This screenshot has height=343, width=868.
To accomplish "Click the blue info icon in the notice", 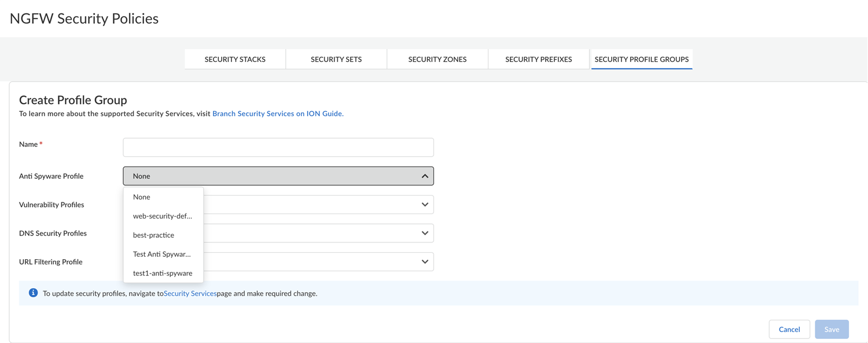I will 33,293.
